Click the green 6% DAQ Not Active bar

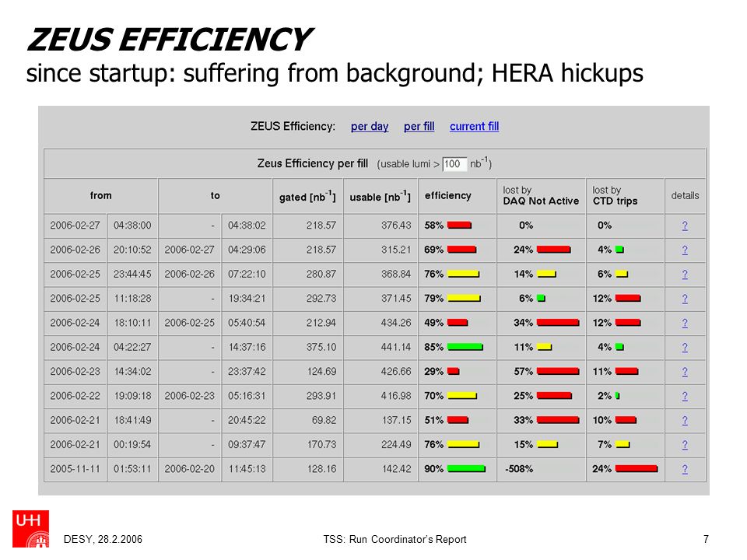click(542, 299)
